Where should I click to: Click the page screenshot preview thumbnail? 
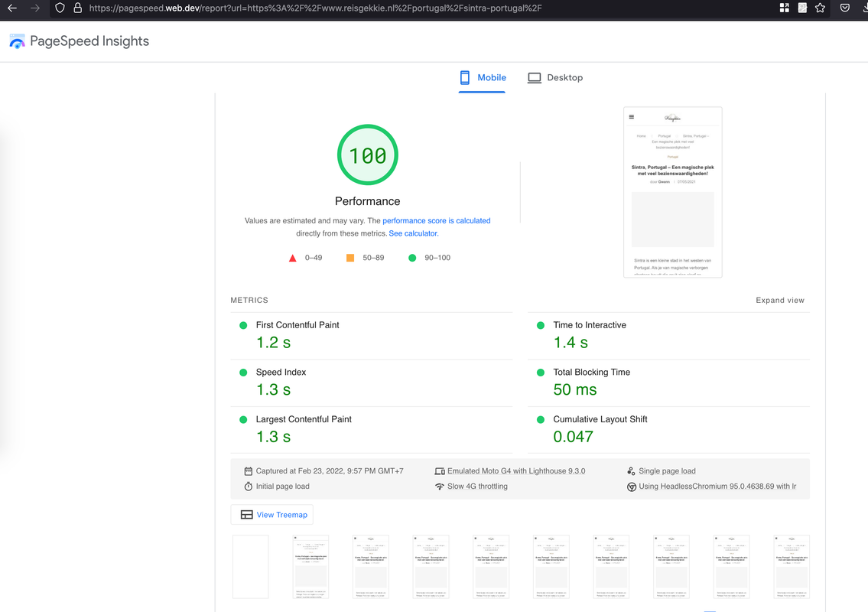(x=672, y=192)
